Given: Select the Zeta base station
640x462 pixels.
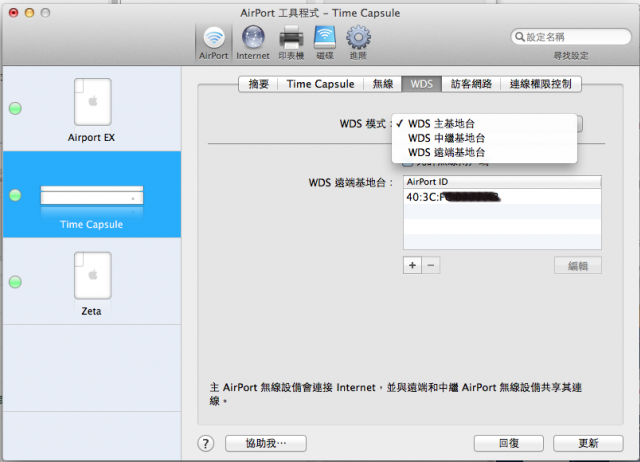Looking at the screenshot, I should pos(92,281).
